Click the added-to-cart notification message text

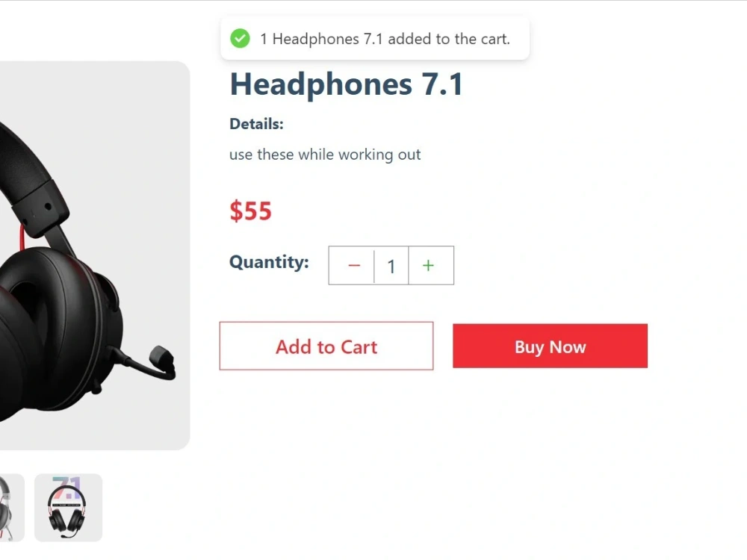[385, 39]
